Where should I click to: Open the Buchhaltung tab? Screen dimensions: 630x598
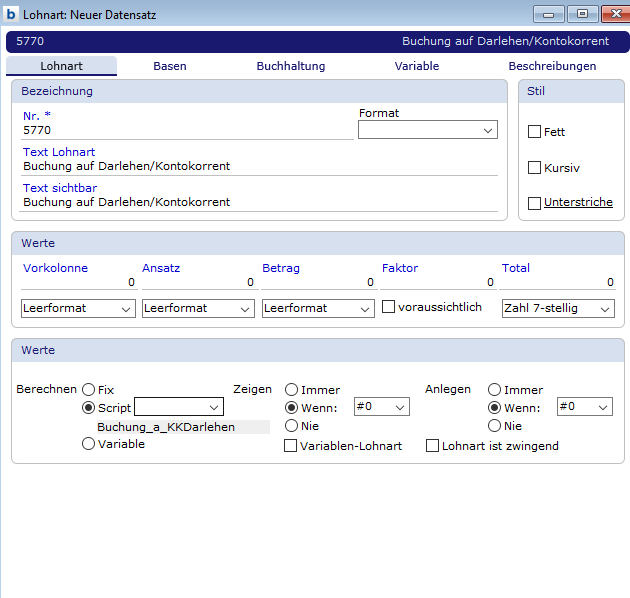tap(291, 66)
